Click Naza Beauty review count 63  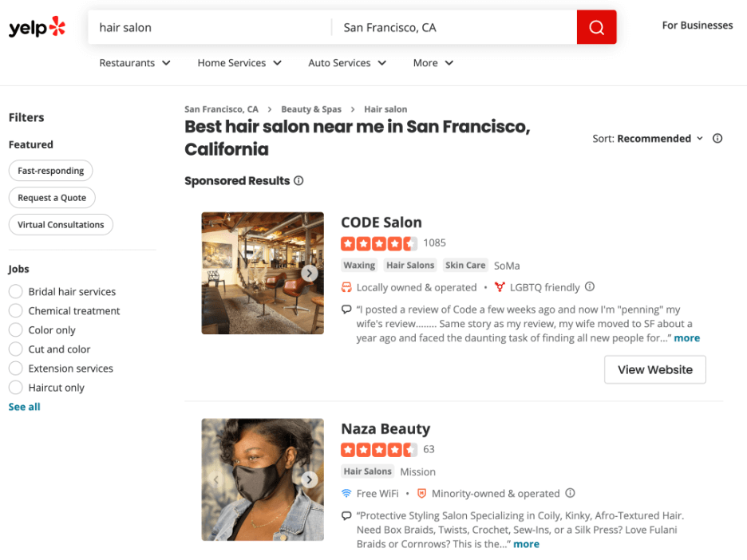tap(429, 449)
